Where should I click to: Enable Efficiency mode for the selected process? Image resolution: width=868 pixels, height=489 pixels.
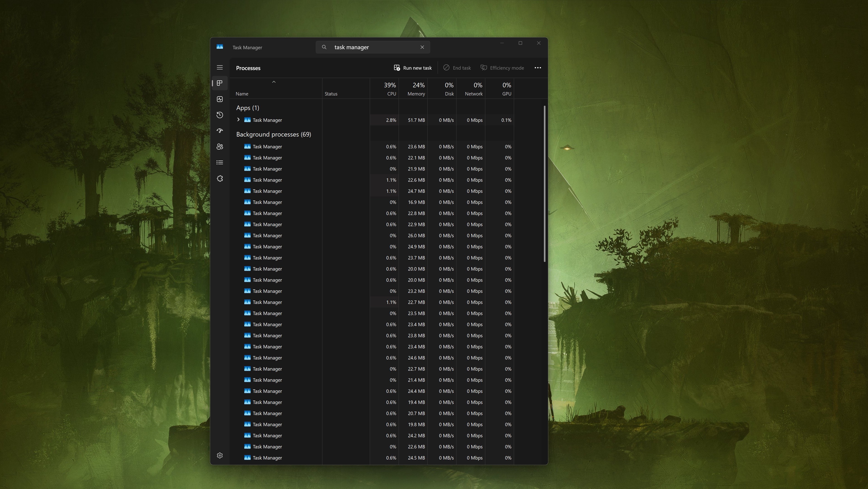point(502,68)
